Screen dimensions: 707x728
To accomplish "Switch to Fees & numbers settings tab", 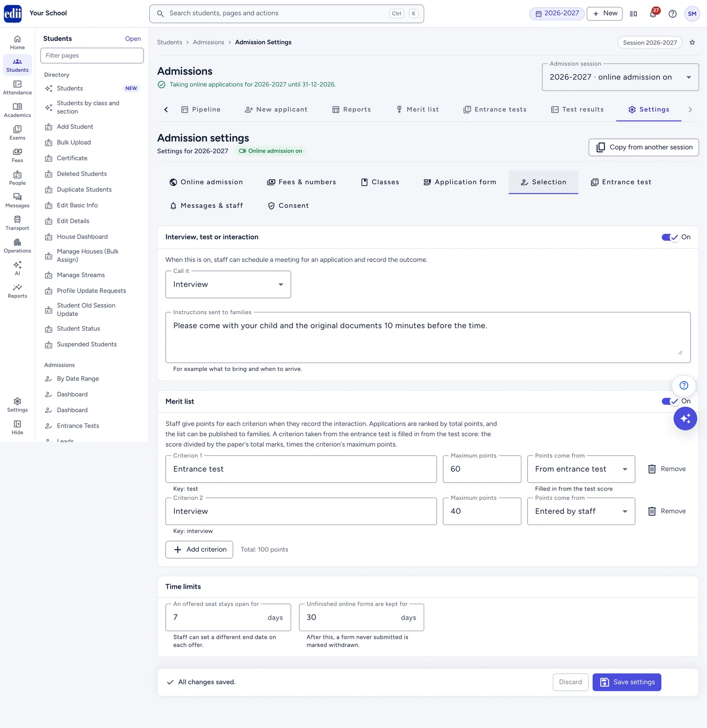I will point(302,182).
